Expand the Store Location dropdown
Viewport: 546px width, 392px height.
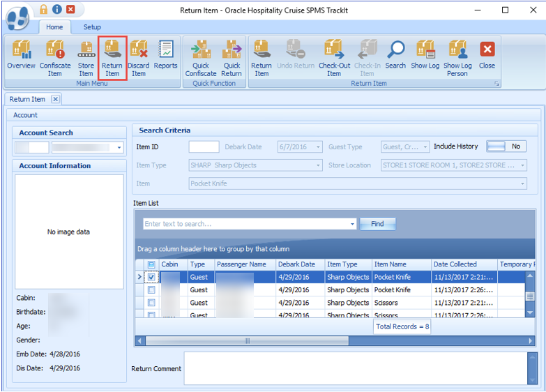(522, 165)
